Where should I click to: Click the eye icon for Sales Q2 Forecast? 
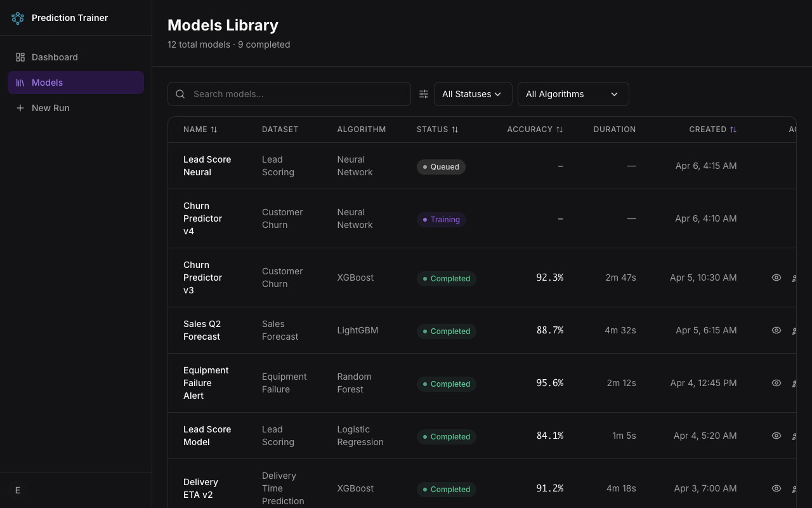pos(776,330)
